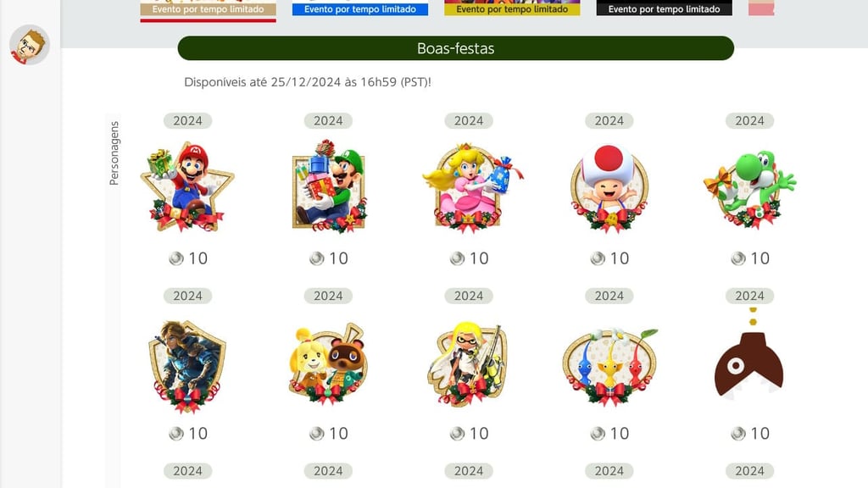
Task: Choose the Luigi with presents icon
Action: coord(329,187)
